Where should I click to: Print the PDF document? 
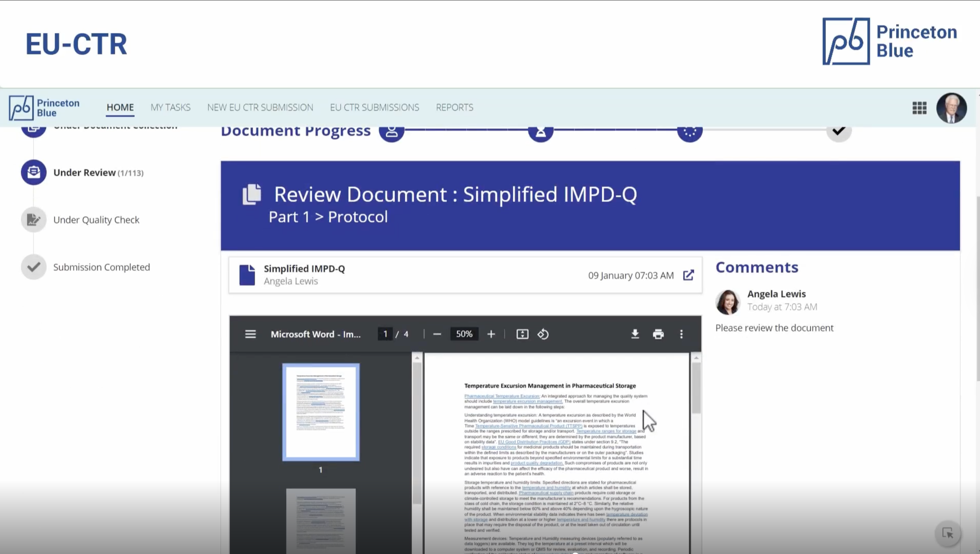click(x=658, y=334)
